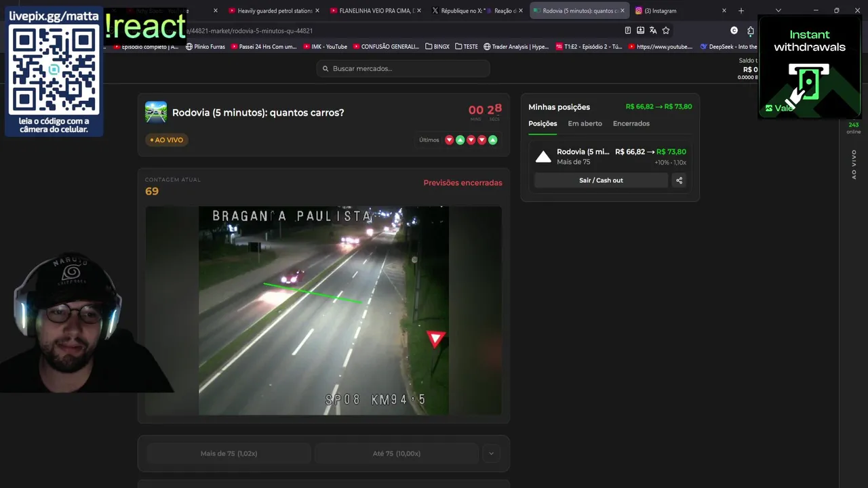The height and width of the screenshot is (488, 868).
Task: Click the vertical AO VIVO sidebar label
Action: [x=854, y=165]
